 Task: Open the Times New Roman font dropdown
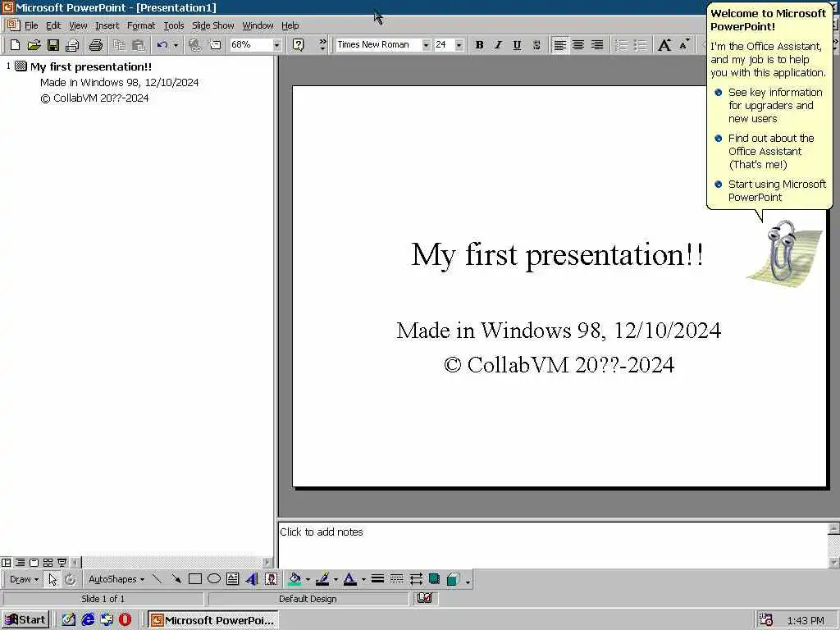tap(426, 45)
